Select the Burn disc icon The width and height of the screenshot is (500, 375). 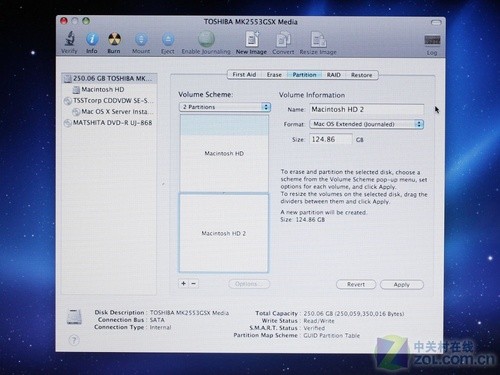coord(114,39)
